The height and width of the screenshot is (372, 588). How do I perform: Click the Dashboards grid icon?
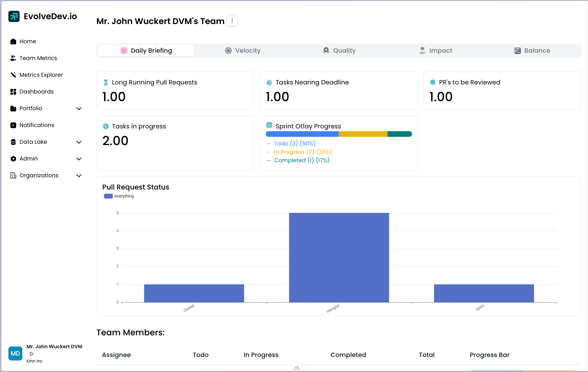(13, 92)
